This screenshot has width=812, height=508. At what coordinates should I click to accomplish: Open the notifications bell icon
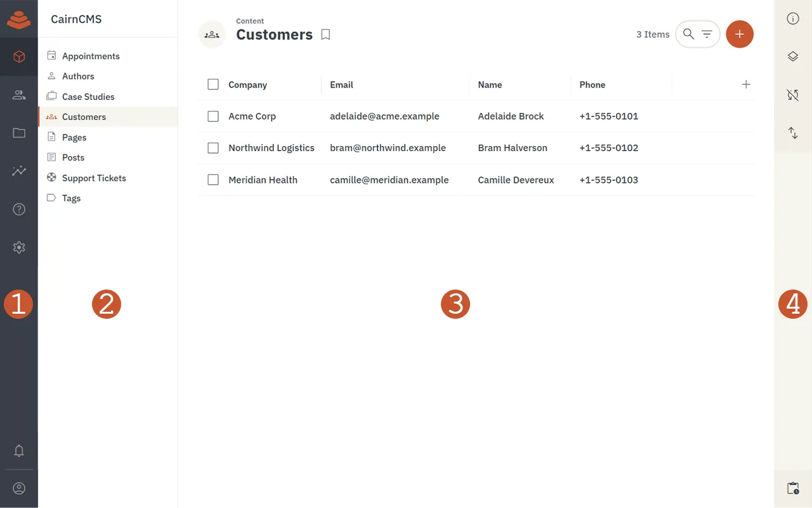click(x=19, y=451)
